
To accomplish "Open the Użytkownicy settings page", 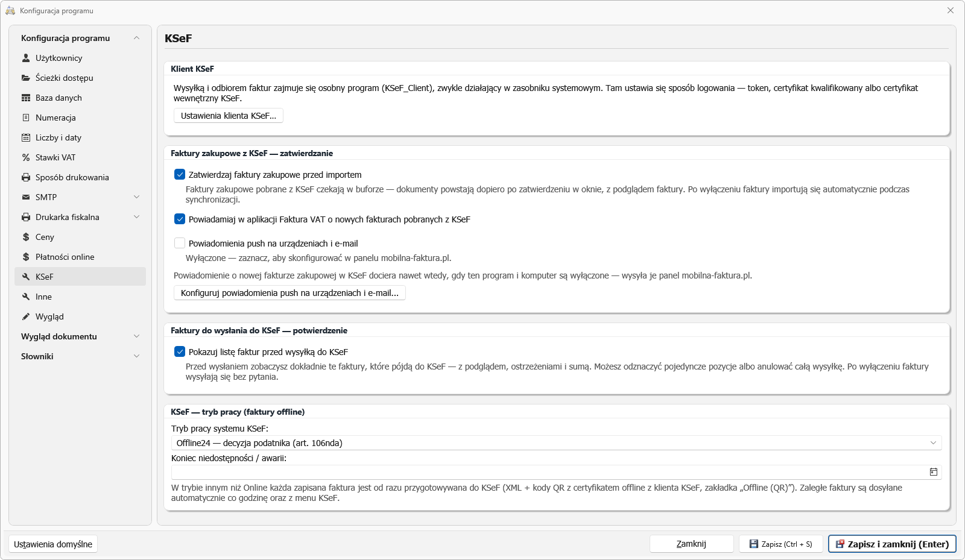I will coord(80,58).
